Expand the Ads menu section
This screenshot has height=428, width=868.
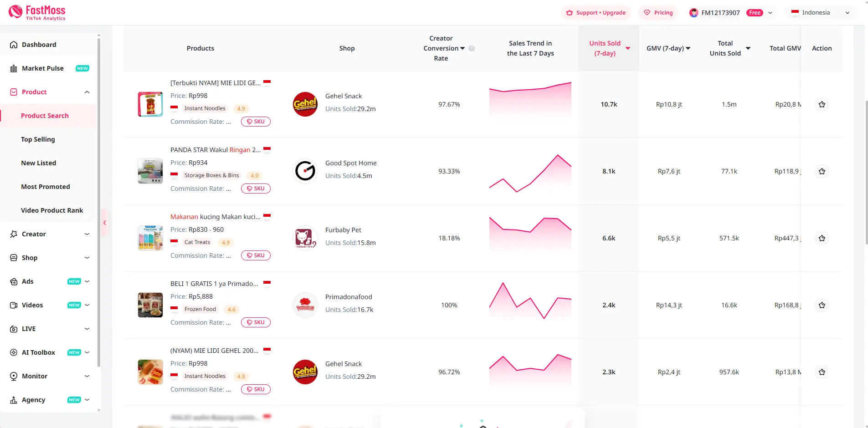pos(87,281)
